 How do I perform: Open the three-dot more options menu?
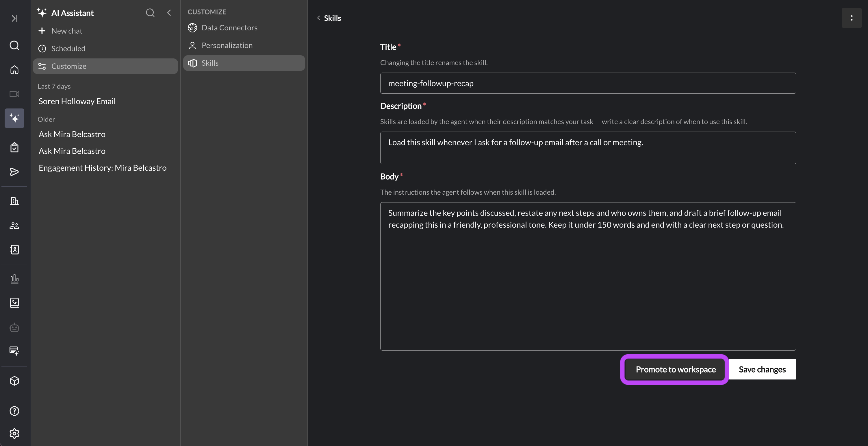click(x=852, y=18)
